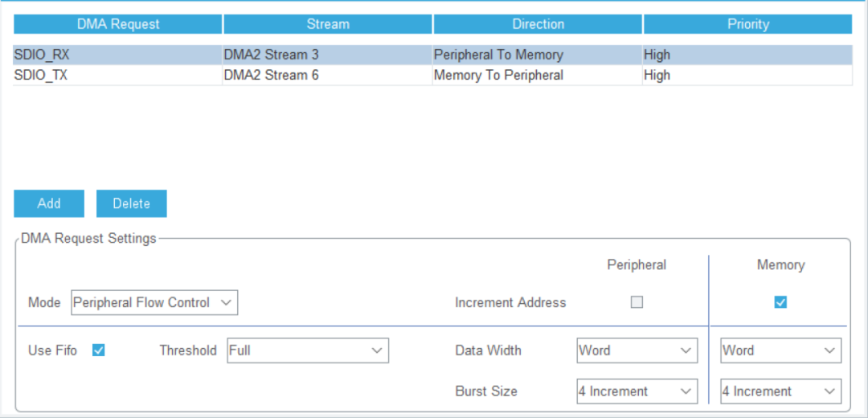Click the Delete button
Viewport: 868px width, 418px height.
tap(131, 203)
